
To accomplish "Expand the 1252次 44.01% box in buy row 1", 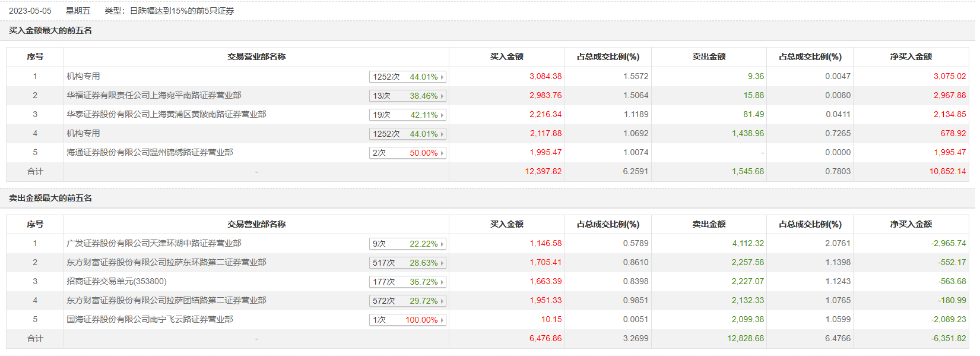I will [x=442, y=77].
